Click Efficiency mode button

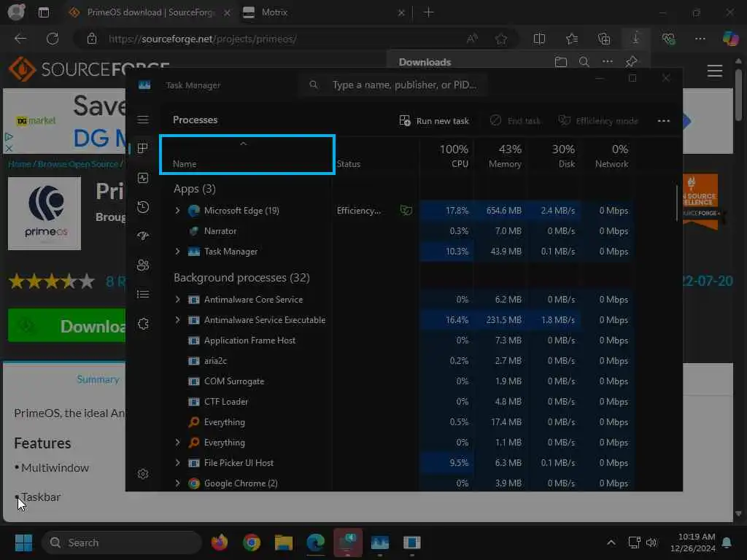(598, 121)
